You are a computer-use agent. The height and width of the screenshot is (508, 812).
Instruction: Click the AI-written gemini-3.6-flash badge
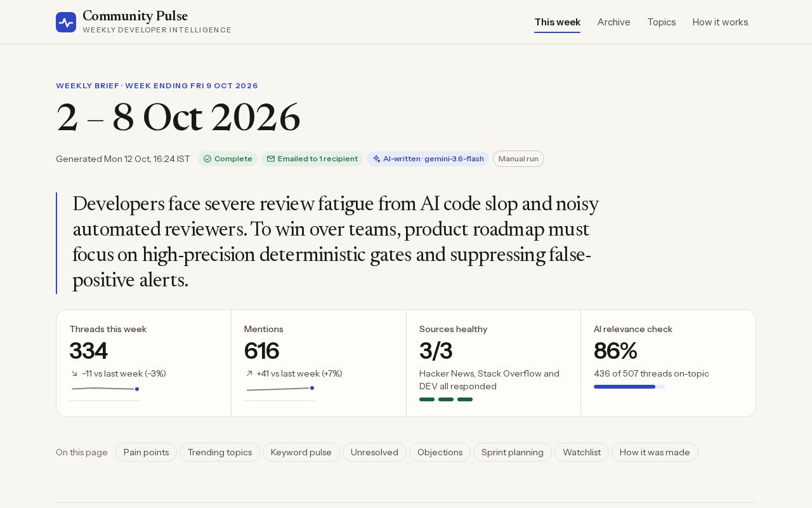click(x=428, y=159)
